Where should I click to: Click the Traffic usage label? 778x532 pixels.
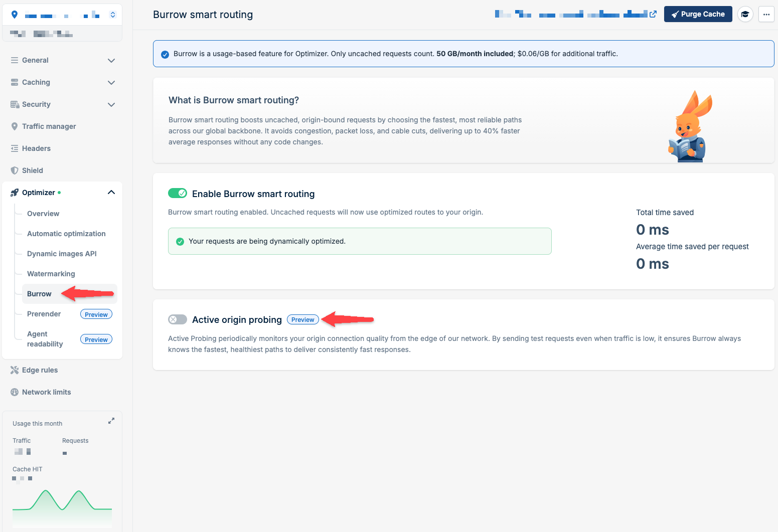tap(22, 440)
